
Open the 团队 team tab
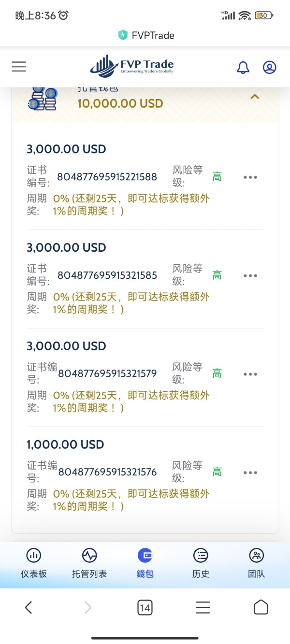tap(256, 563)
